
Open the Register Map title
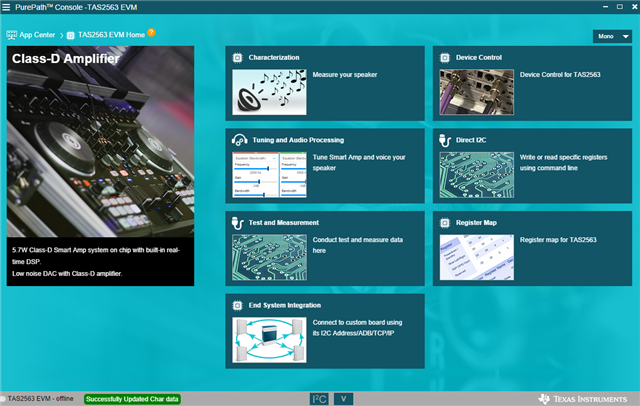(476, 222)
